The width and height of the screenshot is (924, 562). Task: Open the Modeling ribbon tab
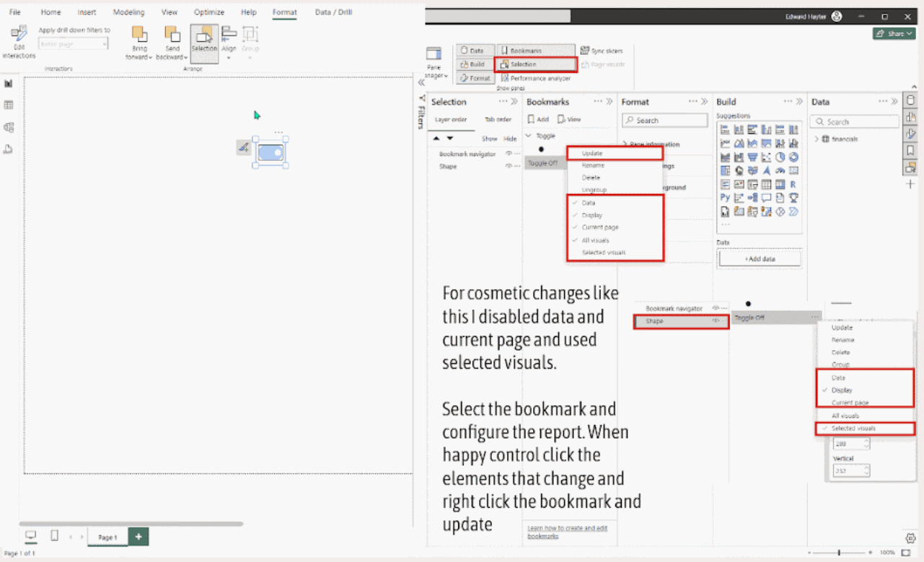(128, 12)
